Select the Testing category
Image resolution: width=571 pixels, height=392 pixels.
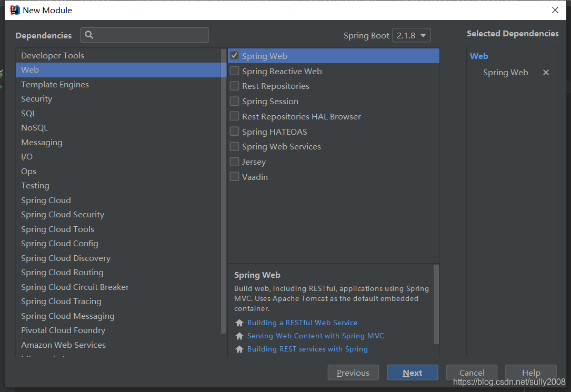click(x=119, y=186)
